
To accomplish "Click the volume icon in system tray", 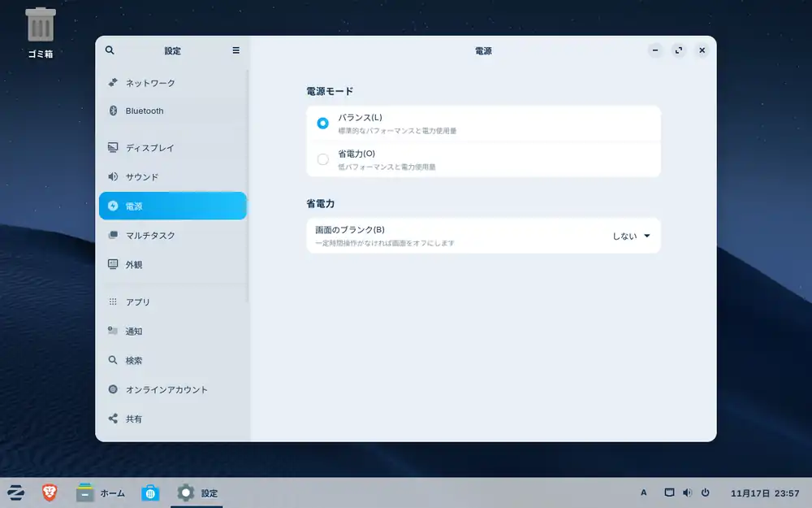I will pyautogui.click(x=687, y=493).
